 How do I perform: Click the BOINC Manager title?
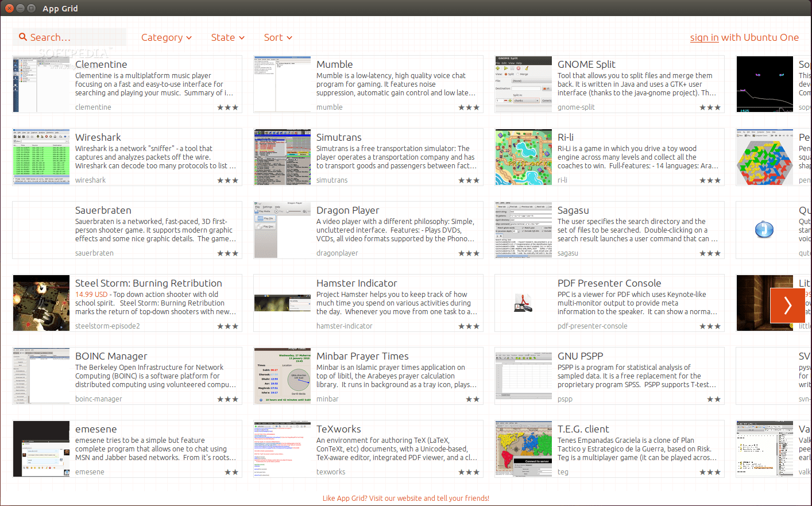(111, 356)
